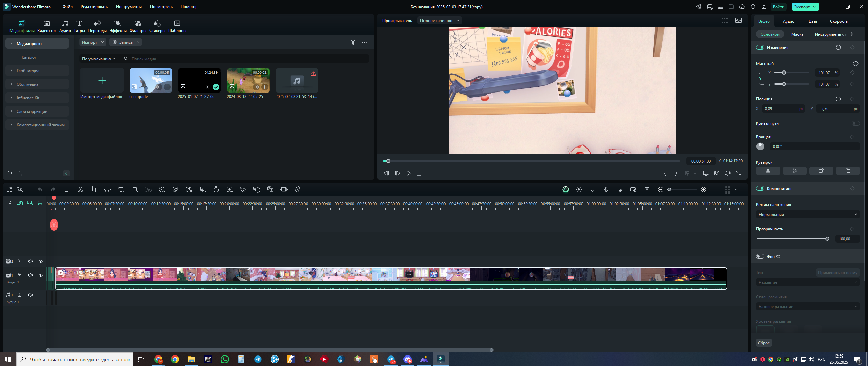Open the Record (Запись) dropdown
The image size is (868, 366).
[125, 42]
